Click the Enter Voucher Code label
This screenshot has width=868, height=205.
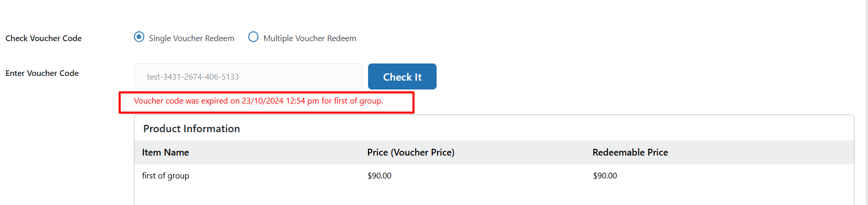click(42, 73)
